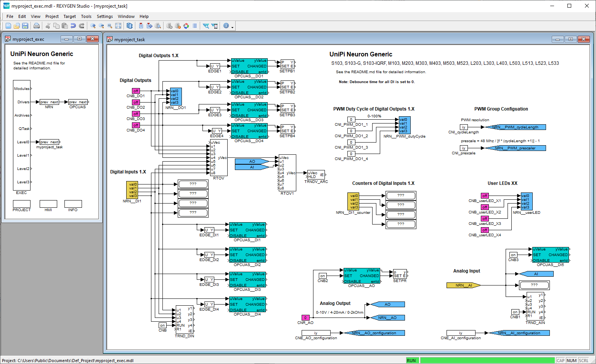Select the myproject_task block on Level0

pos(49,142)
